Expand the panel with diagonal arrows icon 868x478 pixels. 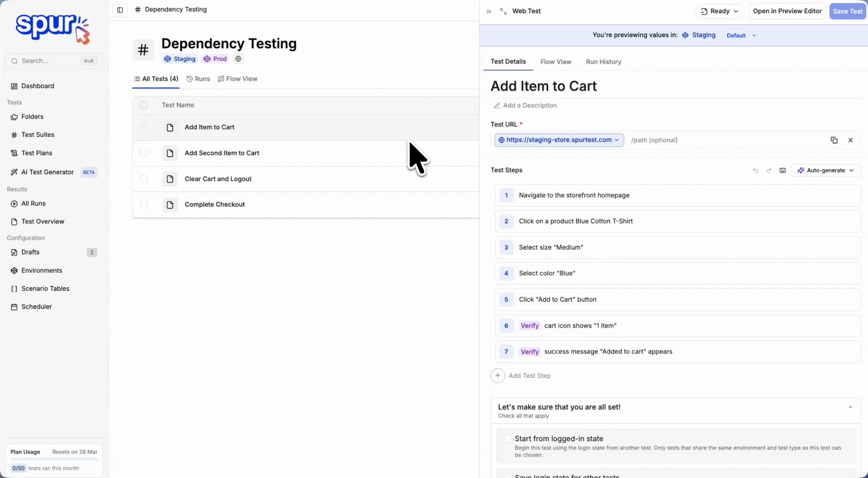click(x=503, y=12)
